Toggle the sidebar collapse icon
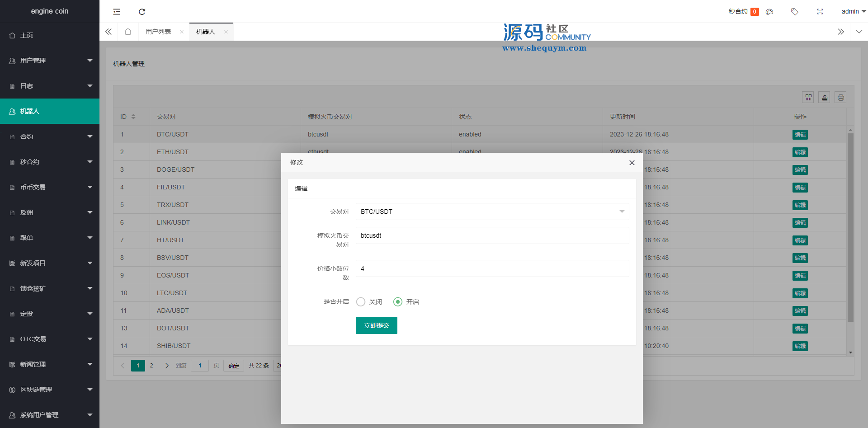 pyautogui.click(x=117, y=12)
